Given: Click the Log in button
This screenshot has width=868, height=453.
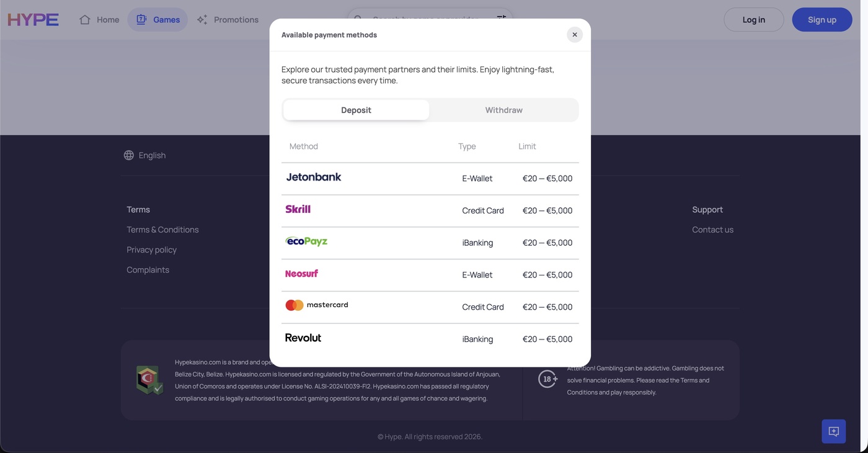Looking at the screenshot, I should [754, 20].
